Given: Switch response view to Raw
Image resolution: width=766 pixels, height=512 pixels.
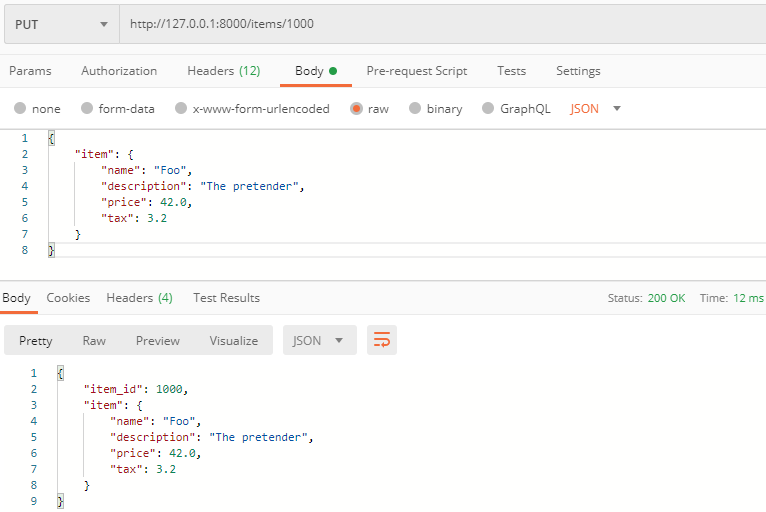Looking at the screenshot, I should (94, 341).
